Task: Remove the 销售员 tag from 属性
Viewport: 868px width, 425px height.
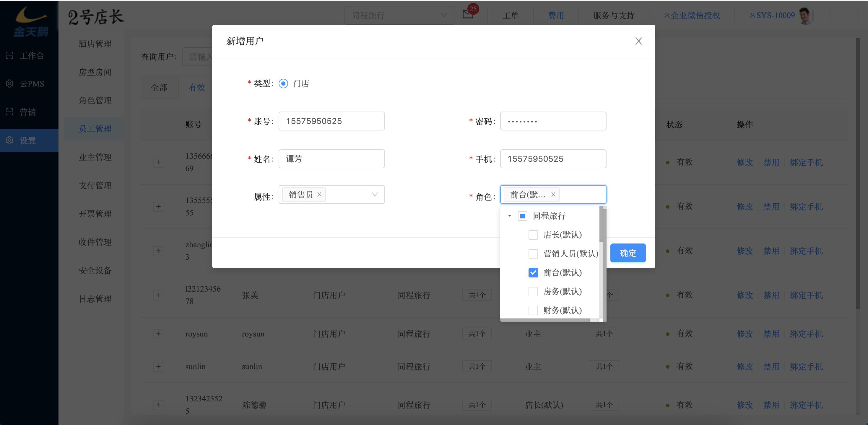Action: pos(319,194)
